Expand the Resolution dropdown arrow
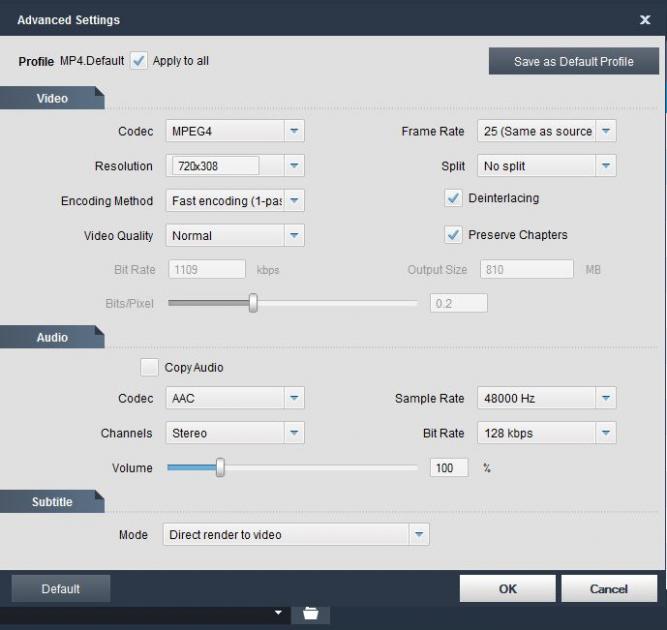Viewport: 667px width, 630px height. tap(293, 166)
